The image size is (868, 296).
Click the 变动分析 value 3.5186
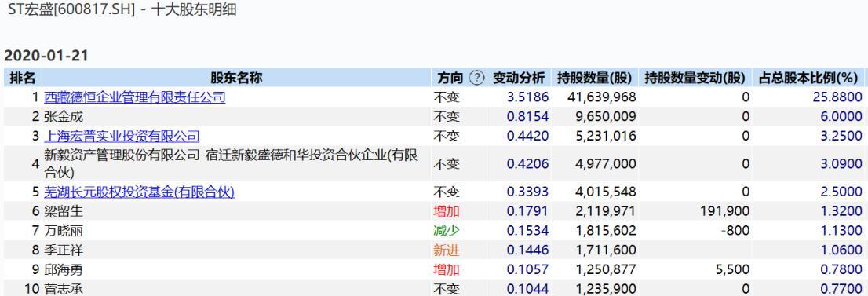point(527,97)
